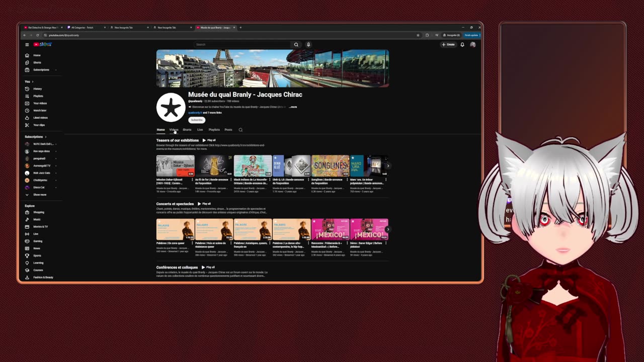
Task: Open Mission Dakar-Djibouti video thumbnail
Action: click(175, 165)
